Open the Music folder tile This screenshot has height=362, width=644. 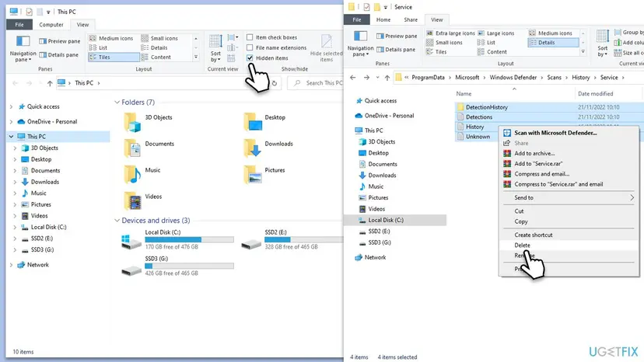(x=142, y=175)
